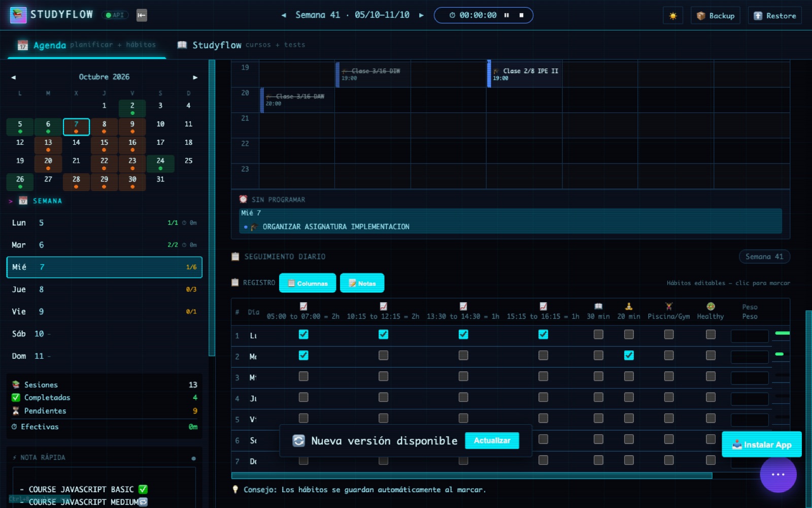The image size is (812, 508).
Task: Check Wednesday's 05:00 to 07:00 checkbox
Action: (x=303, y=376)
